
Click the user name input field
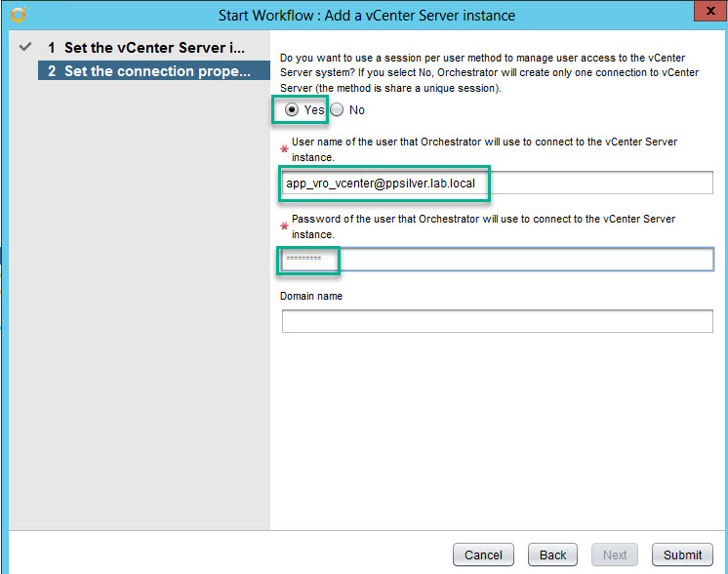coord(498,183)
